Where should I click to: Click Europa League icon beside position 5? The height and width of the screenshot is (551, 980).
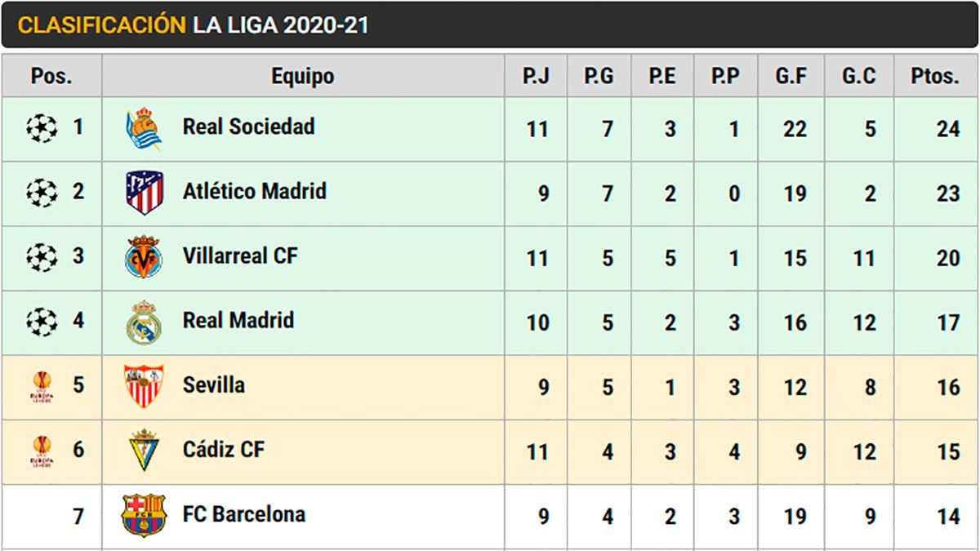tap(42, 386)
